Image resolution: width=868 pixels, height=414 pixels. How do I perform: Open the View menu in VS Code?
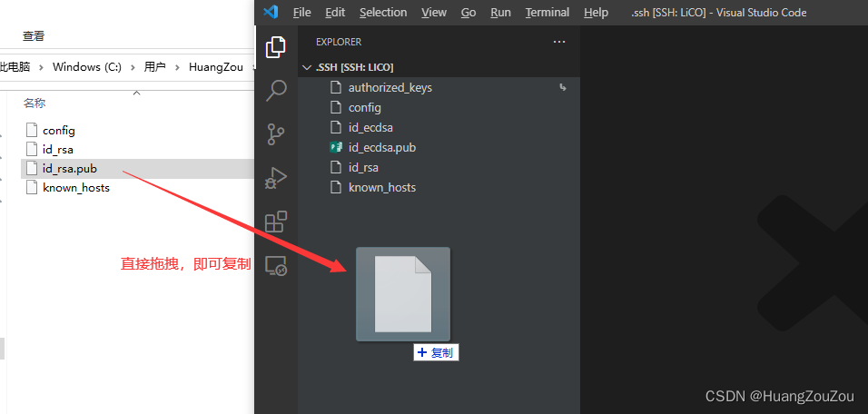(x=433, y=12)
